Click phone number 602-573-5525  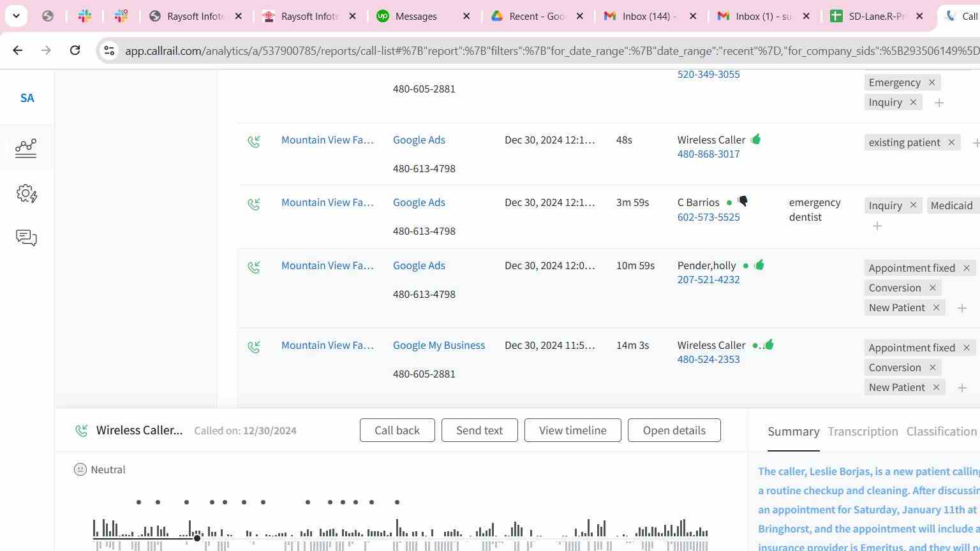(x=708, y=217)
